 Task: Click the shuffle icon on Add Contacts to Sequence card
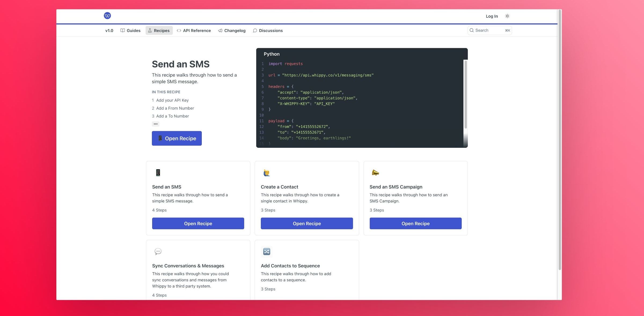[x=266, y=252]
